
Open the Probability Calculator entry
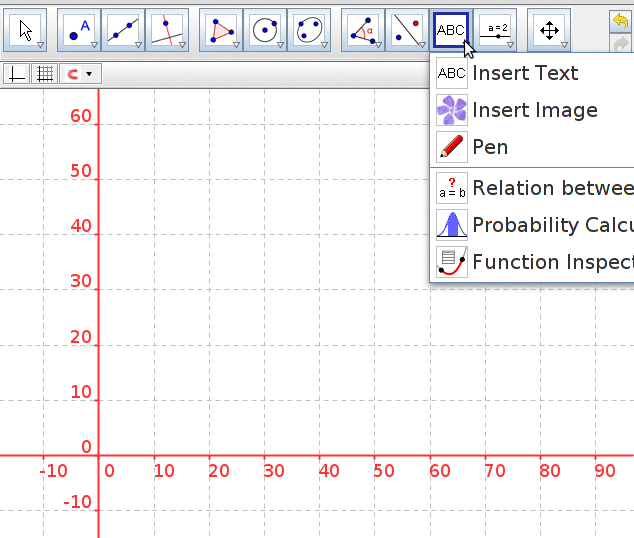point(550,225)
